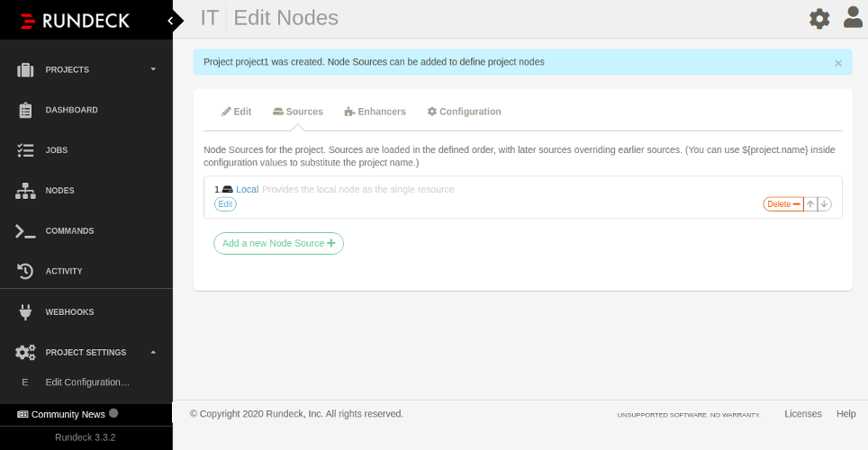This screenshot has height=450, width=868.
Task: Click the Edit Nodes page title
Action: click(285, 18)
